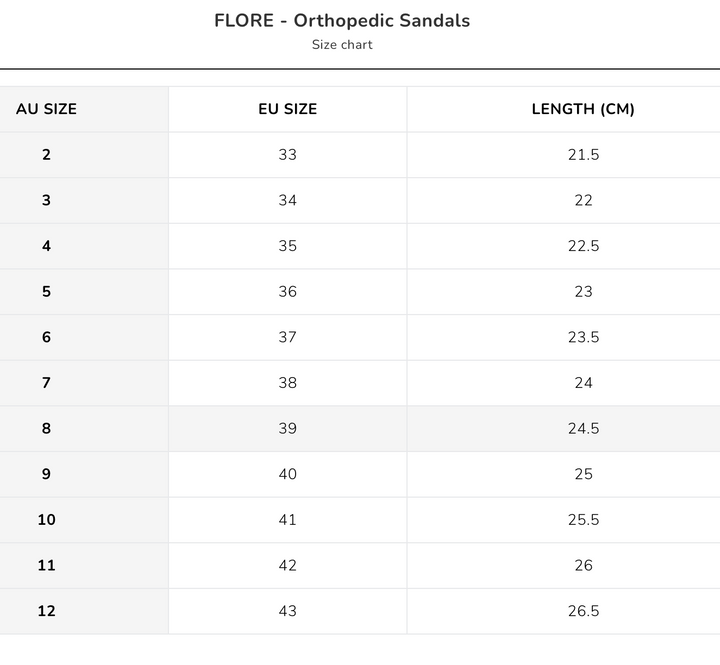Image resolution: width=720 pixels, height=665 pixels.
Task: Click EU size 33 cell
Action: 287,155
